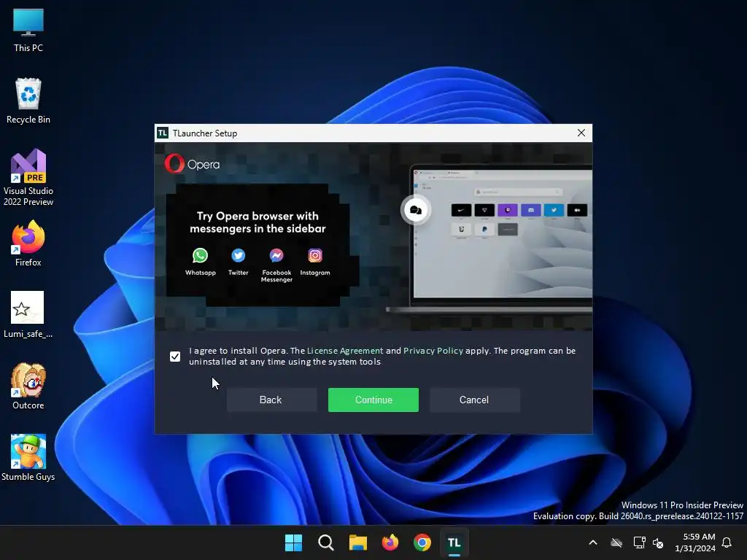Open Google Chrome from the taskbar
The image size is (747, 560).
422,542
